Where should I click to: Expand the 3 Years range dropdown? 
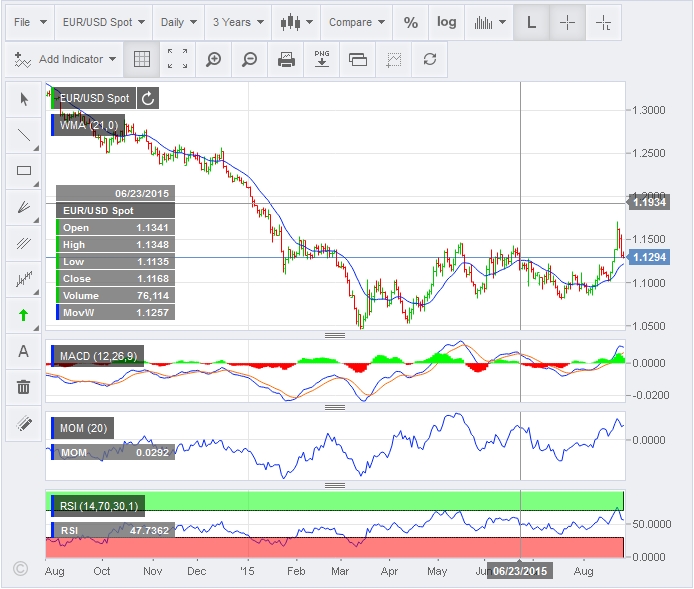coord(239,22)
